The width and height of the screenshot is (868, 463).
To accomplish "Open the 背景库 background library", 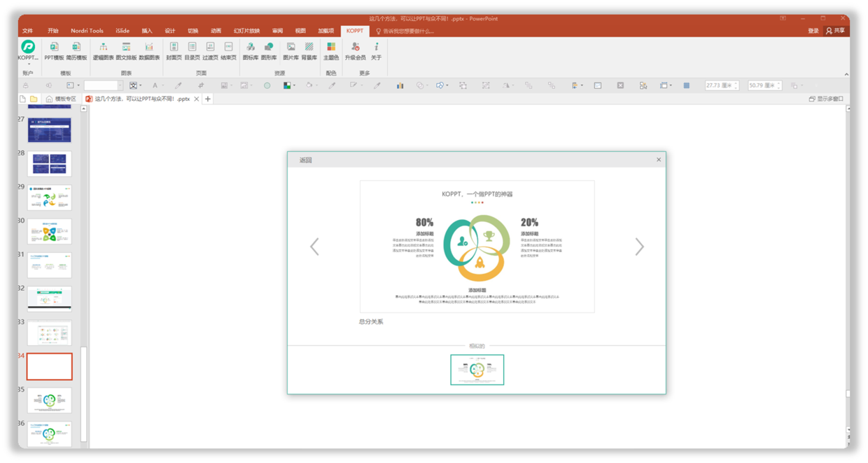I will (309, 50).
